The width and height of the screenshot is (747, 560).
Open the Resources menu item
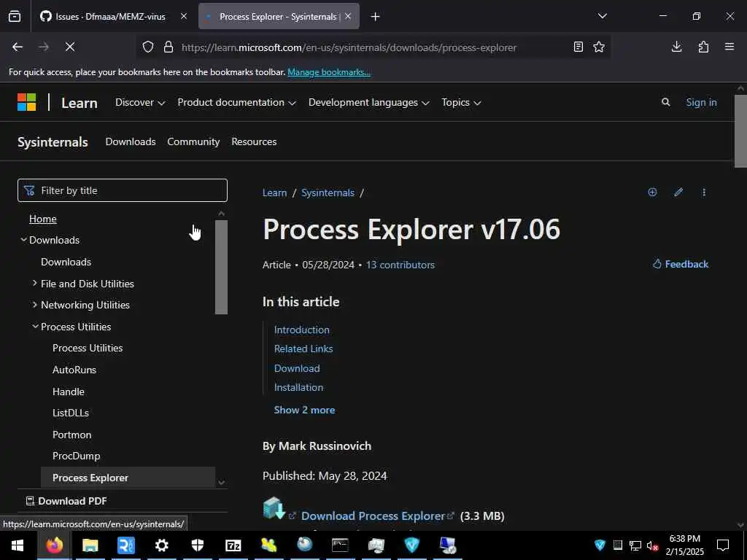254,142
